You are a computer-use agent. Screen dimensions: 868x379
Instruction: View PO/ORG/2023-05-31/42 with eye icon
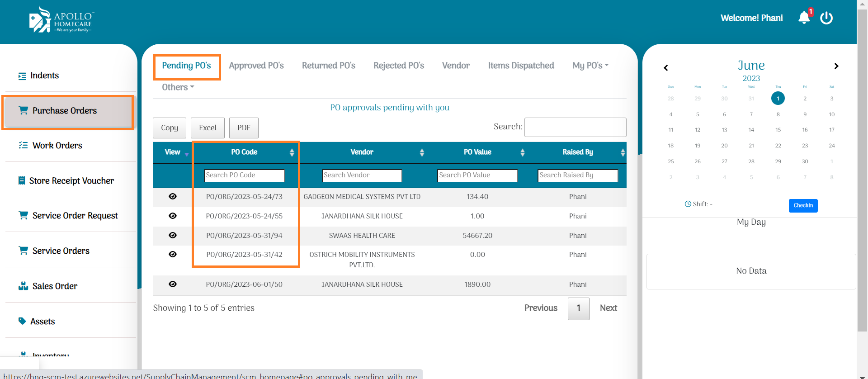[x=173, y=254]
